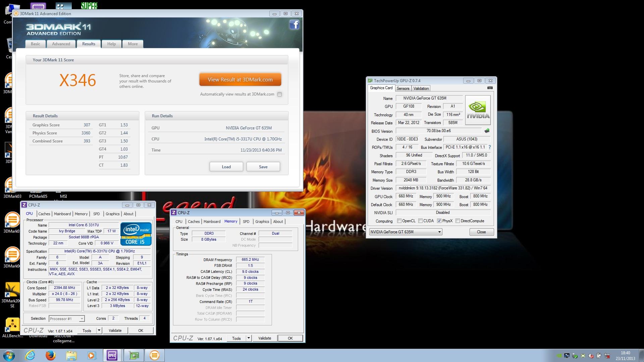644x362 pixels.
Task: Switch to Basic tab in 3DMark
Action: 35,44
